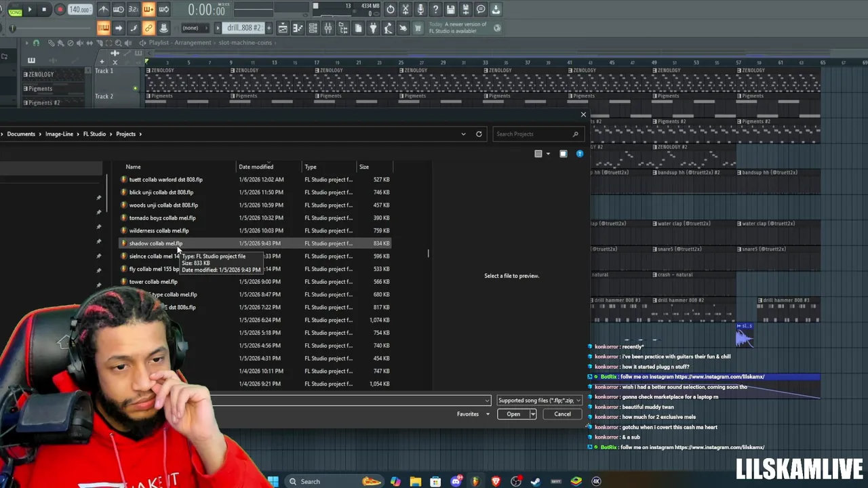The width and height of the screenshot is (868, 488).
Task: Open the drill..808 #2 pattern selector
Action: [x=244, y=28]
